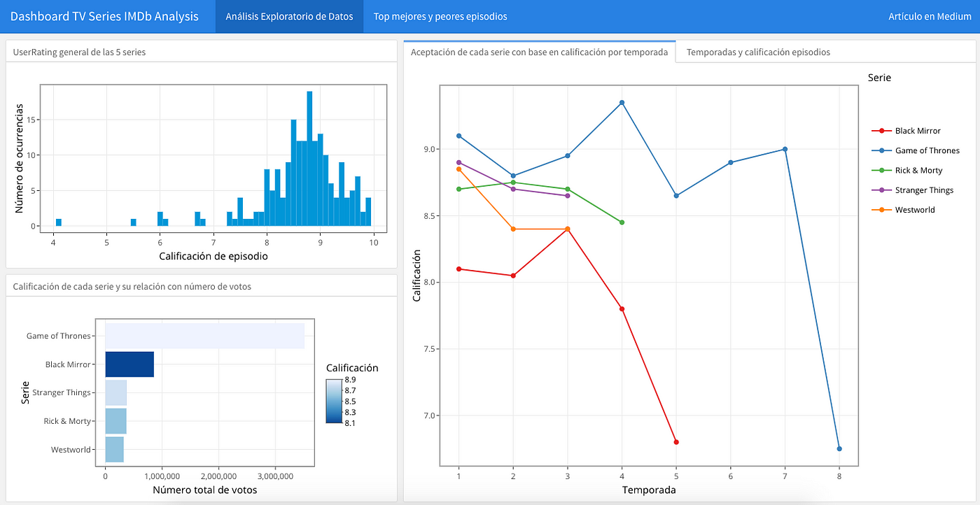
Task: Click Black Mirror season 4 data point
Action: tap(622, 309)
